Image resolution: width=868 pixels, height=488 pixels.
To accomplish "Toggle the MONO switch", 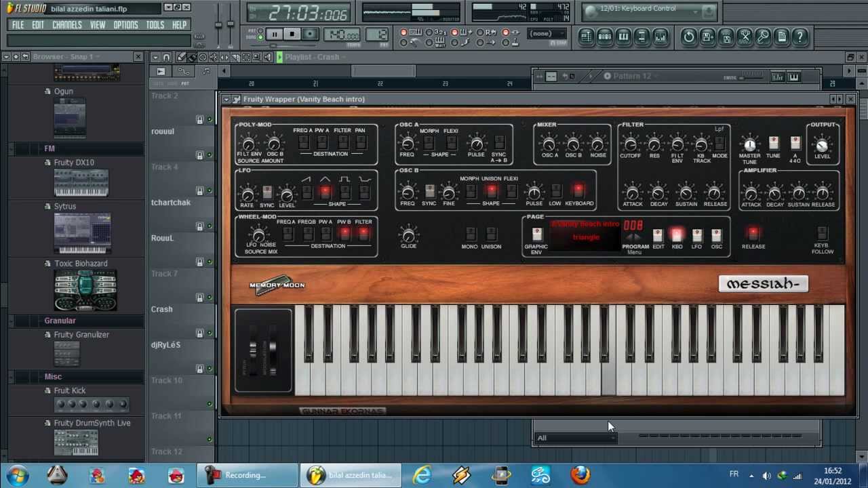I will point(471,235).
